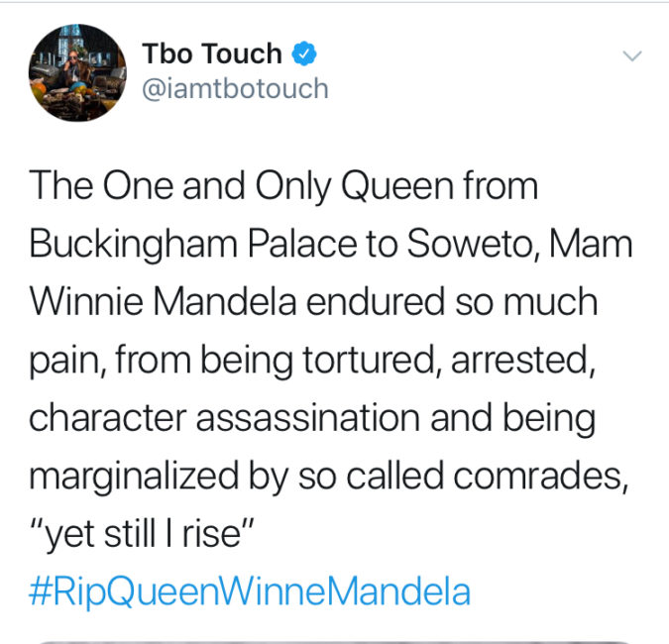Click the word "arrested" in the tweet

click(521, 361)
